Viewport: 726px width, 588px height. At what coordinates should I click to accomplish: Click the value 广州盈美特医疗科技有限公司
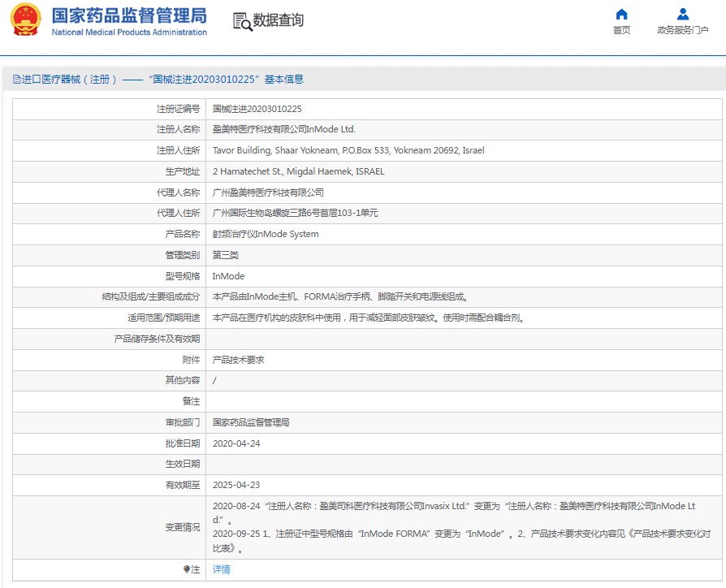point(268,192)
